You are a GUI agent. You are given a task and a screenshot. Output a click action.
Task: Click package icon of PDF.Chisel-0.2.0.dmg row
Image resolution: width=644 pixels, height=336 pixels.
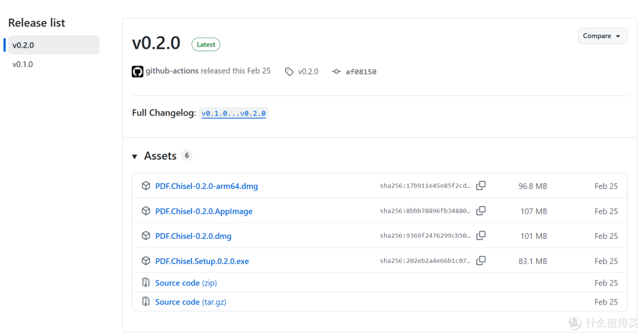point(146,235)
